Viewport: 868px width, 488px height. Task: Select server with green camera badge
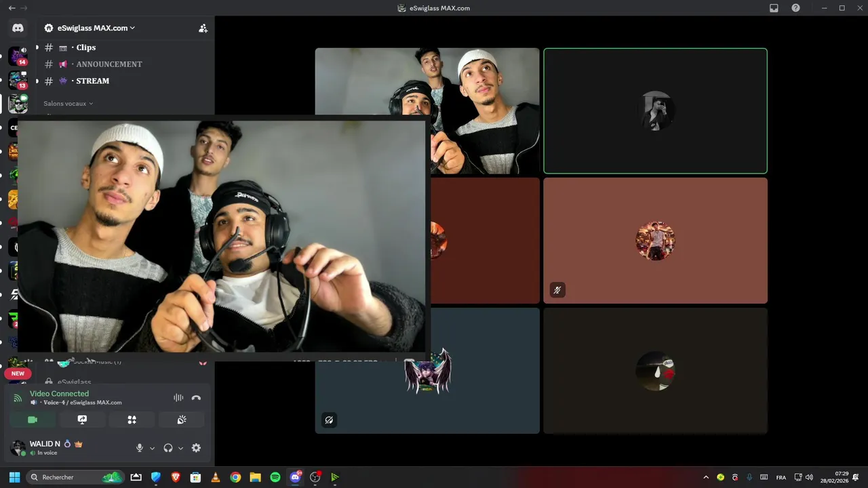(18, 103)
